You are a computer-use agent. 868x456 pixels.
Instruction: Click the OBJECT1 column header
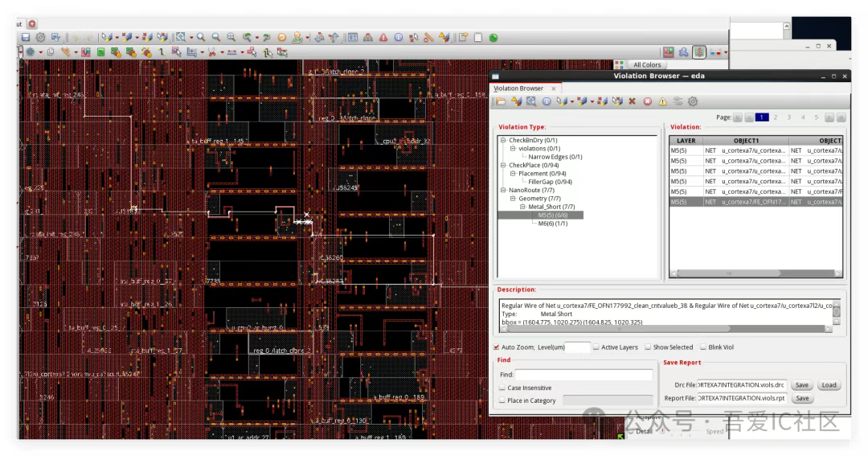(746, 141)
